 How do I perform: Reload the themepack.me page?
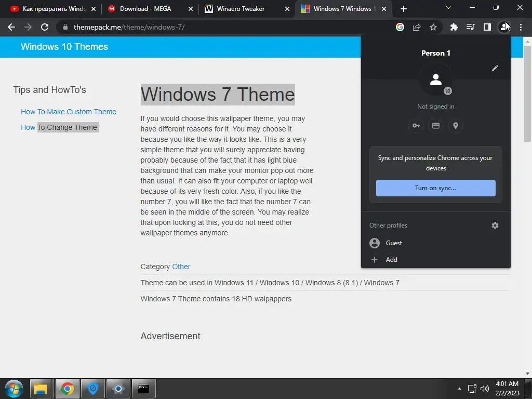pyautogui.click(x=45, y=27)
